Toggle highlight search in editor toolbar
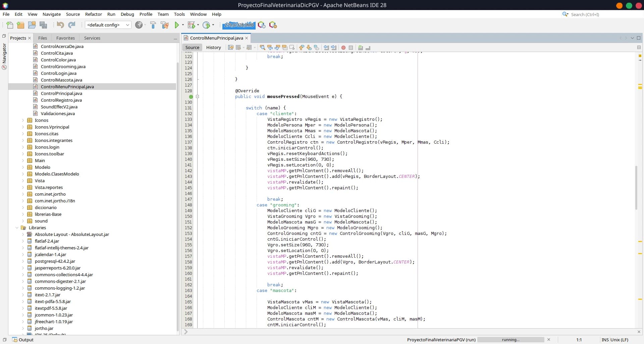 (x=285, y=48)
